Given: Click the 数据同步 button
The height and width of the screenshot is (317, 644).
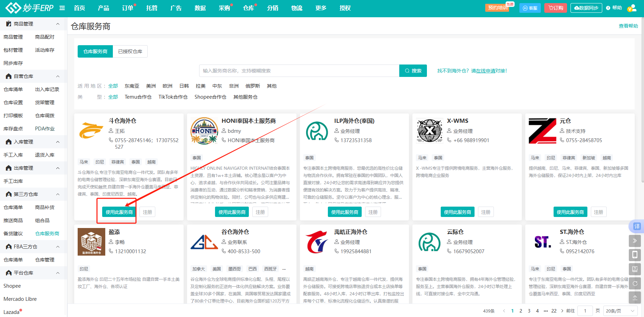Looking at the screenshot, I should tap(586, 8).
